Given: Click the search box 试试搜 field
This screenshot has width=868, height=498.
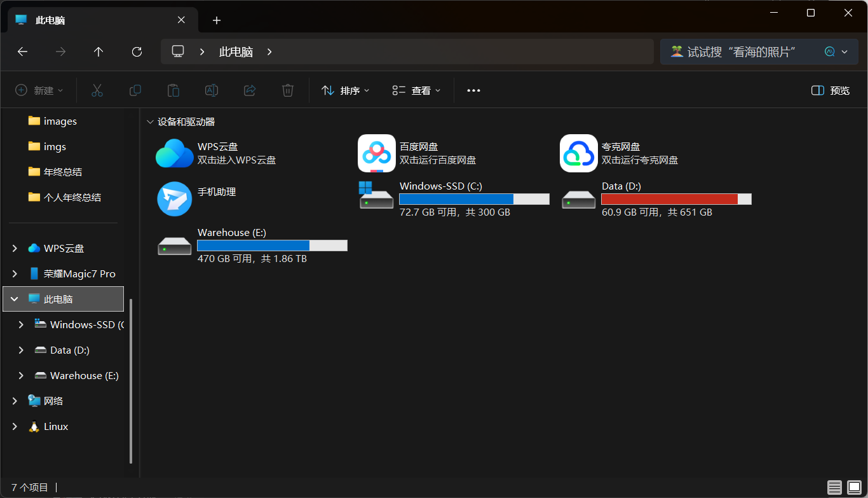Looking at the screenshot, I should click(740, 52).
